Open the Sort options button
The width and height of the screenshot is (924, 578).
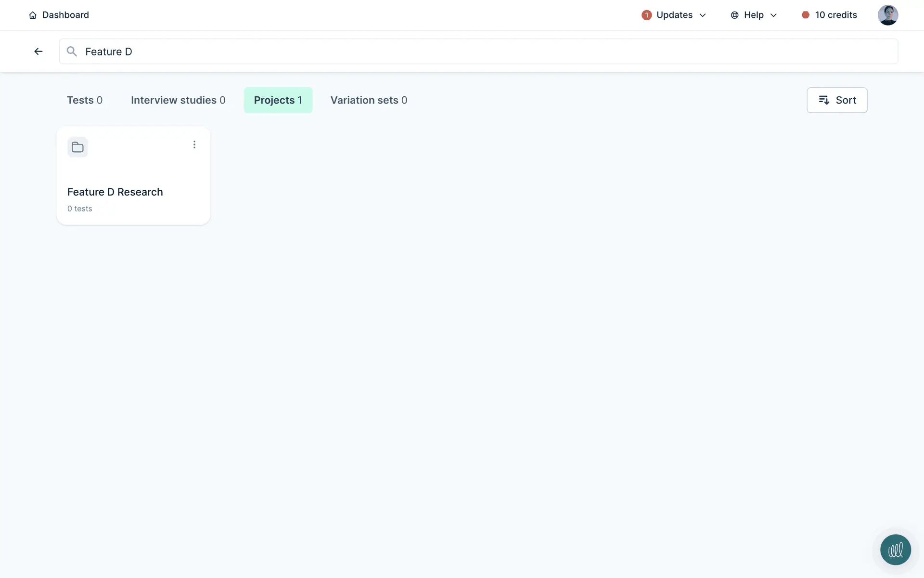[x=836, y=100]
